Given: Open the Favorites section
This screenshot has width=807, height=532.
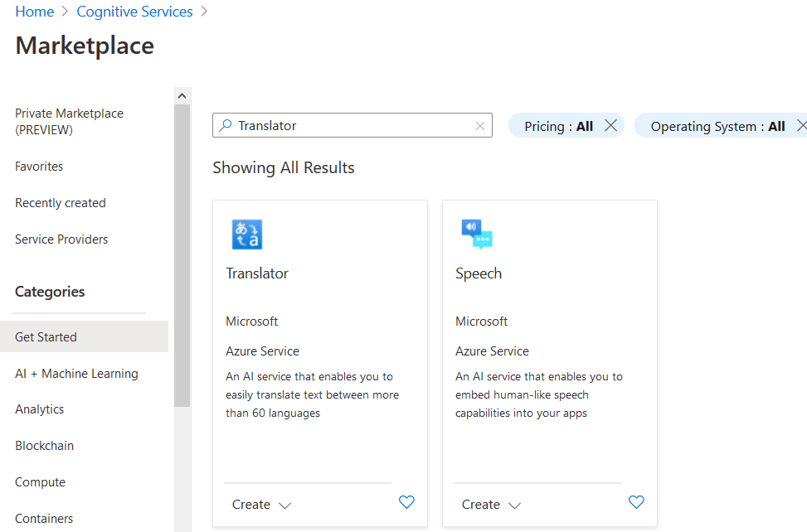Looking at the screenshot, I should (x=39, y=167).
